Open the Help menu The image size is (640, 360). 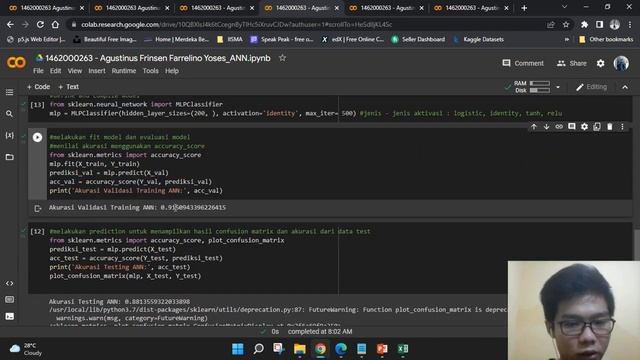pyautogui.click(x=172, y=71)
